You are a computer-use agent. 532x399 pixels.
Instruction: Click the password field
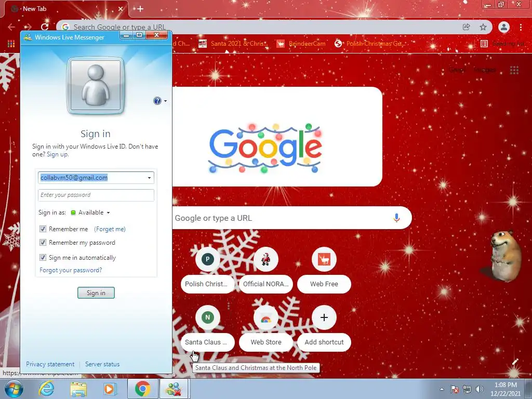[96, 195]
